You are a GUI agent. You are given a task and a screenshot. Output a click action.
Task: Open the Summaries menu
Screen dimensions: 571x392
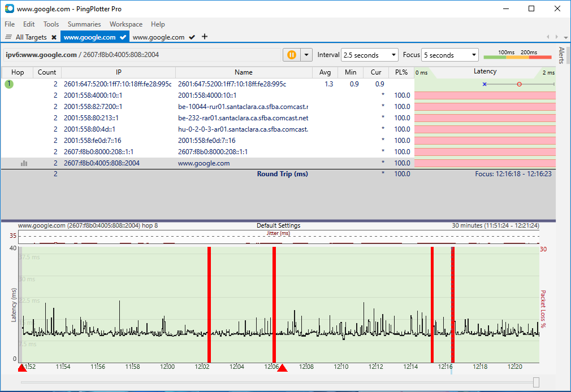point(84,24)
